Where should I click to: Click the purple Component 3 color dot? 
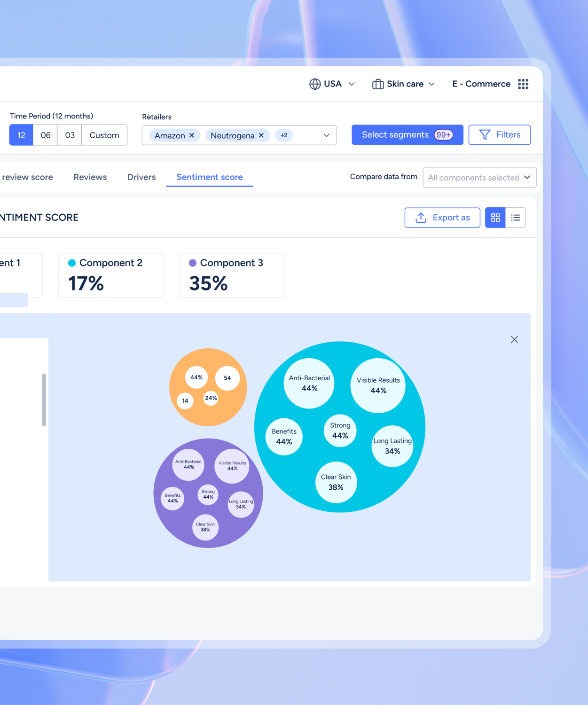(193, 263)
